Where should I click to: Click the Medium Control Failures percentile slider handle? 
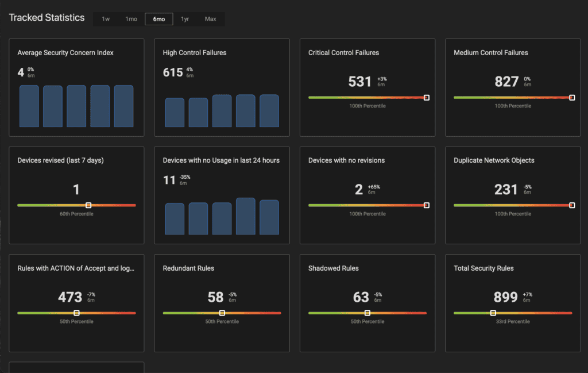pyautogui.click(x=572, y=98)
